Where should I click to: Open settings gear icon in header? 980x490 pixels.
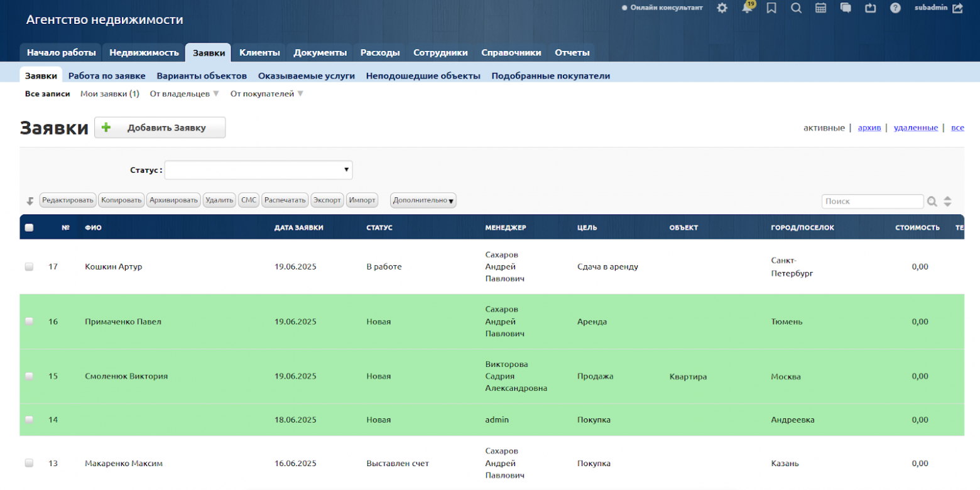pos(722,8)
